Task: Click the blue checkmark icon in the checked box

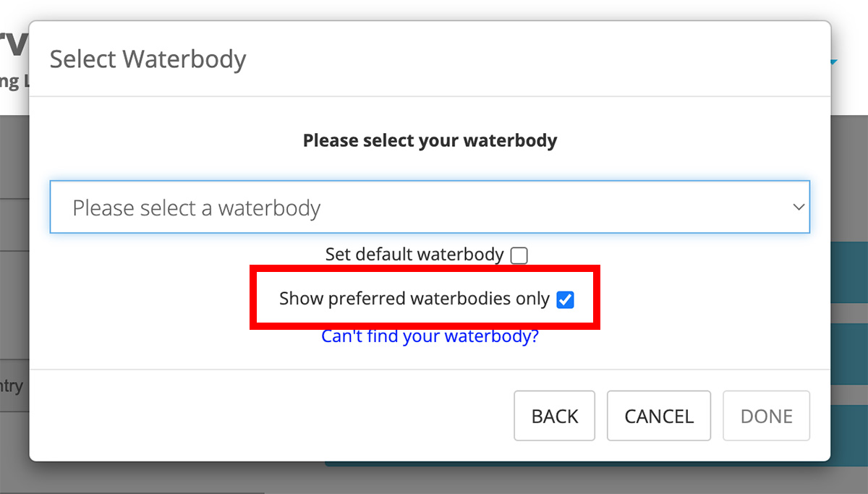Action: click(x=565, y=299)
